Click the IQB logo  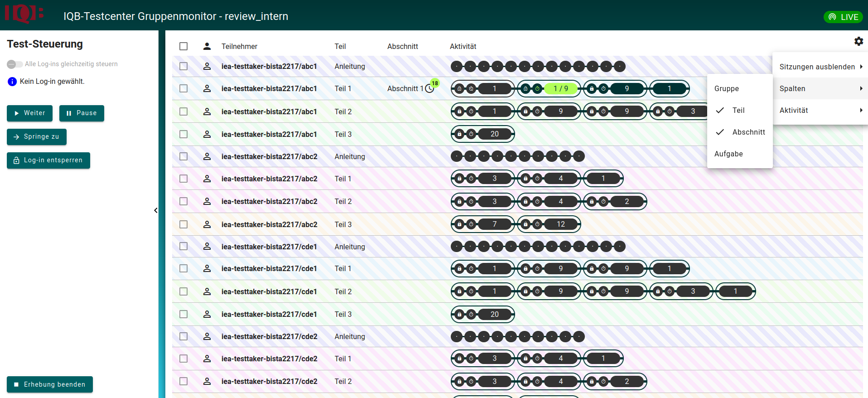24,14
